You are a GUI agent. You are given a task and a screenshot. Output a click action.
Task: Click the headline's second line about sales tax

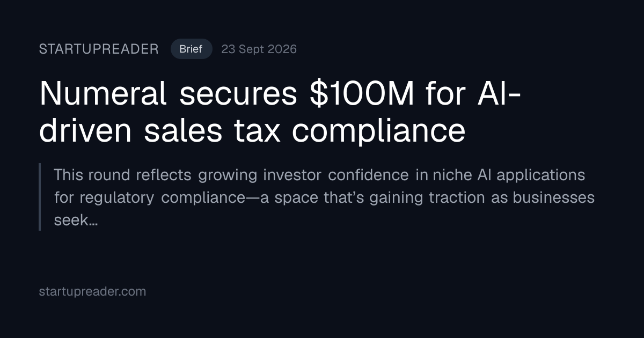pyautogui.click(x=252, y=131)
